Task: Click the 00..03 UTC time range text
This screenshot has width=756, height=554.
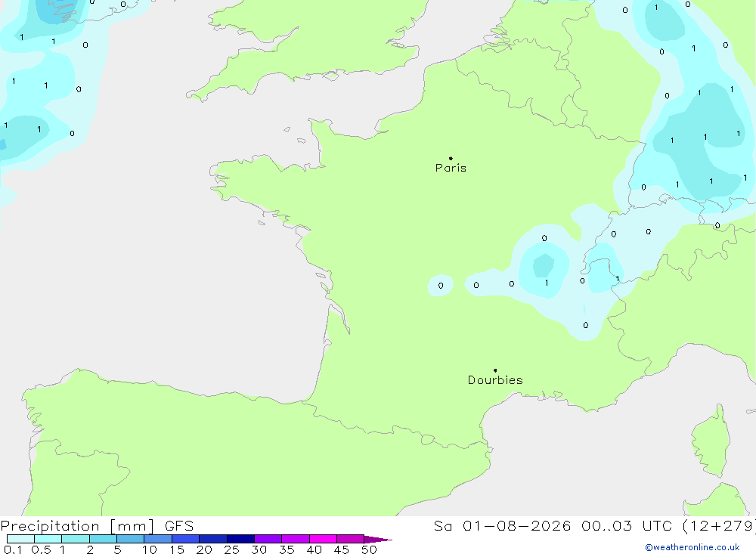Action: tap(627, 525)
